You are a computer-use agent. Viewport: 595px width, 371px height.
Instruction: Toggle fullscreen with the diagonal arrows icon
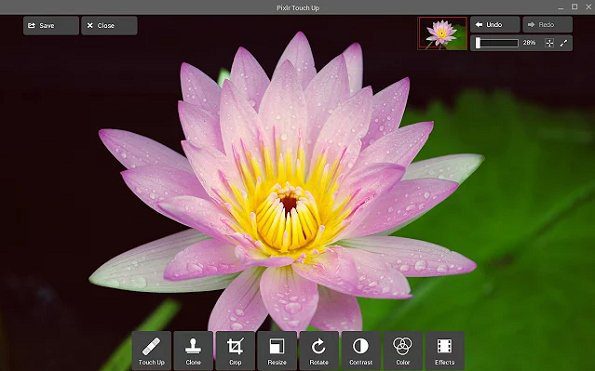pyautogui.click(x=564, y=43)
